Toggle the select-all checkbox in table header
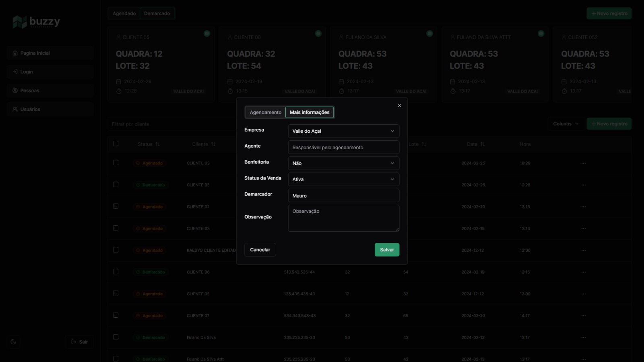 click(x=116, y=144)
